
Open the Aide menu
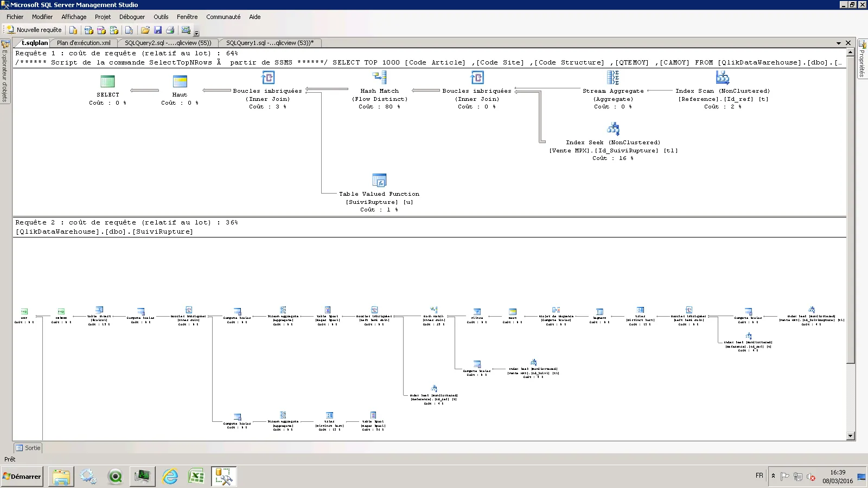(x=255, y=17)
